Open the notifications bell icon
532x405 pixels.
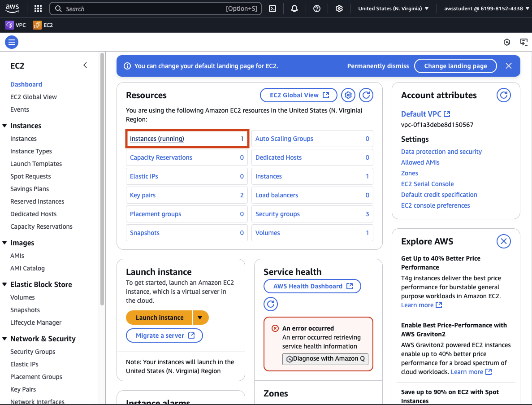[x=294, y=9]
